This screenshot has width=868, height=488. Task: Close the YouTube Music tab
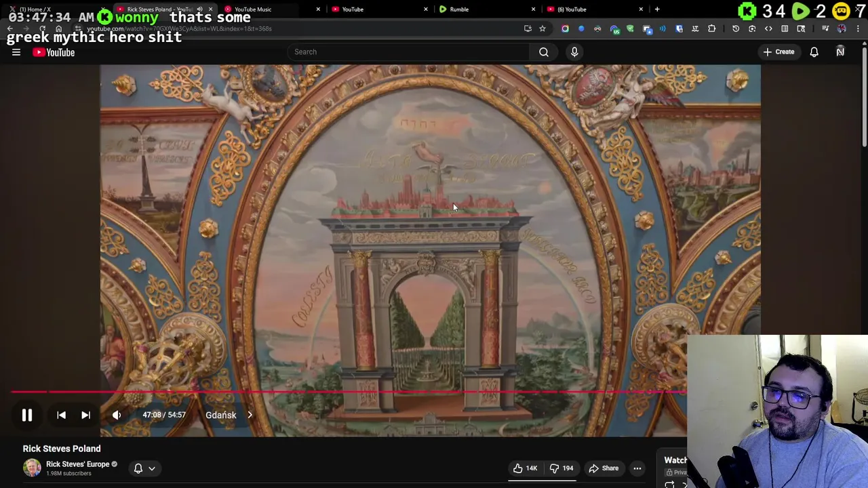[x=318, y=9]
